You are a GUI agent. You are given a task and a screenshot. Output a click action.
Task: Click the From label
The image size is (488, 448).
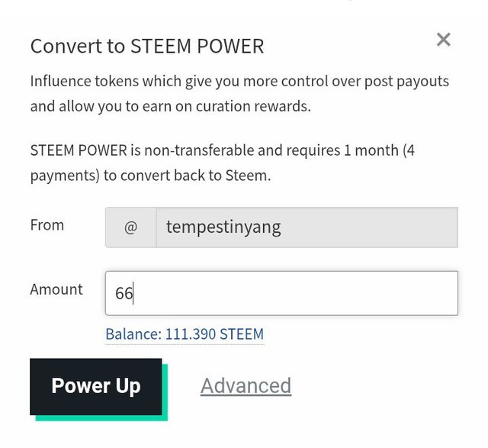(x=47, y=225)
